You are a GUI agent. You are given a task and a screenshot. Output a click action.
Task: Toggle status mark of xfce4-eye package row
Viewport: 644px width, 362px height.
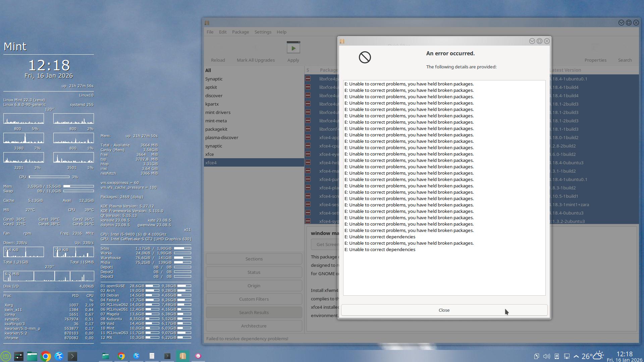tap(308, 154)
